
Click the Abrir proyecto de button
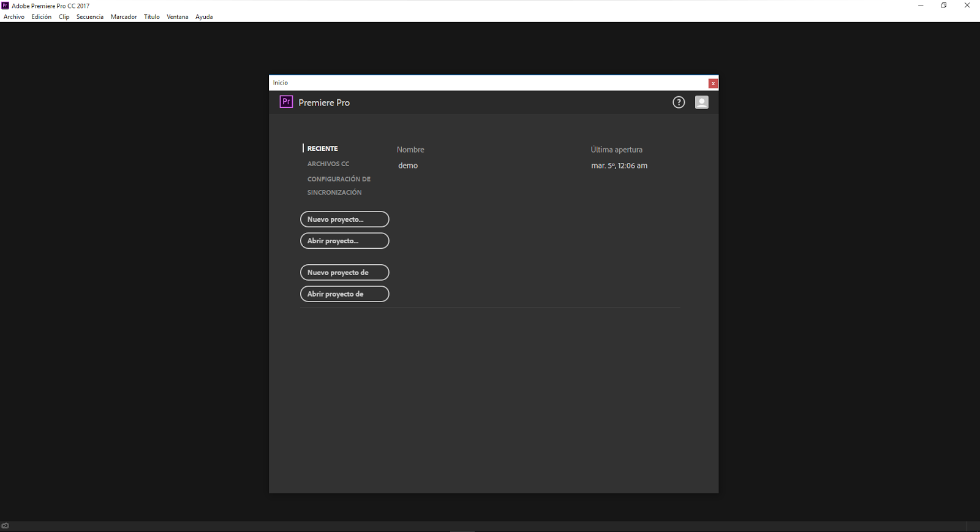click(344, 294)
